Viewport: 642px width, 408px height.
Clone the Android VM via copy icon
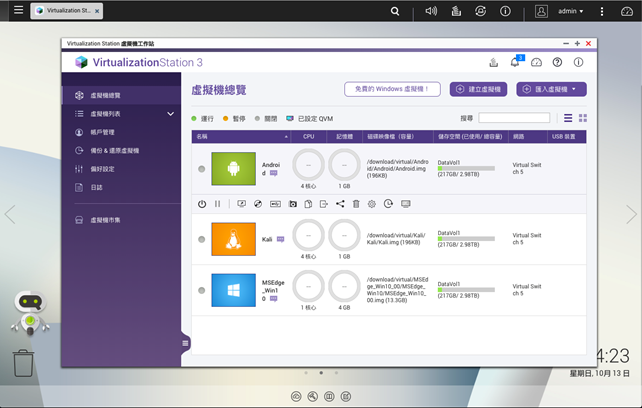pyautogui.click(x=308, y=204)
